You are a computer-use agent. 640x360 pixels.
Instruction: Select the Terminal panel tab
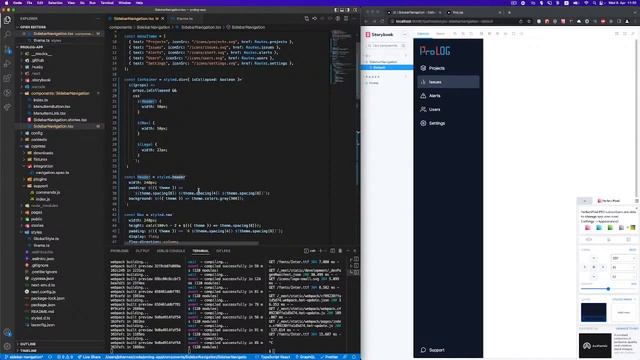tap(200, 251)
